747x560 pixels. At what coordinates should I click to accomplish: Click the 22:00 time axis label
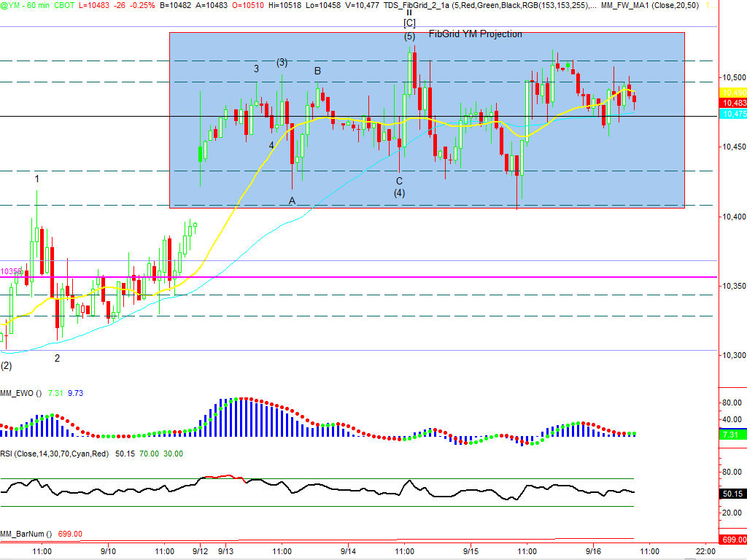click(704, 551)
